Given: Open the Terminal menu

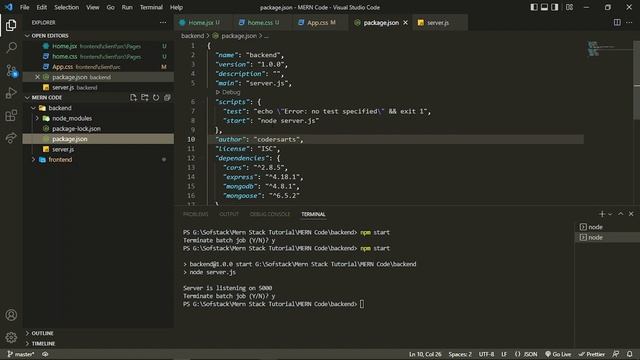Looking at the screenshot, I should click(x=151, y=7).
